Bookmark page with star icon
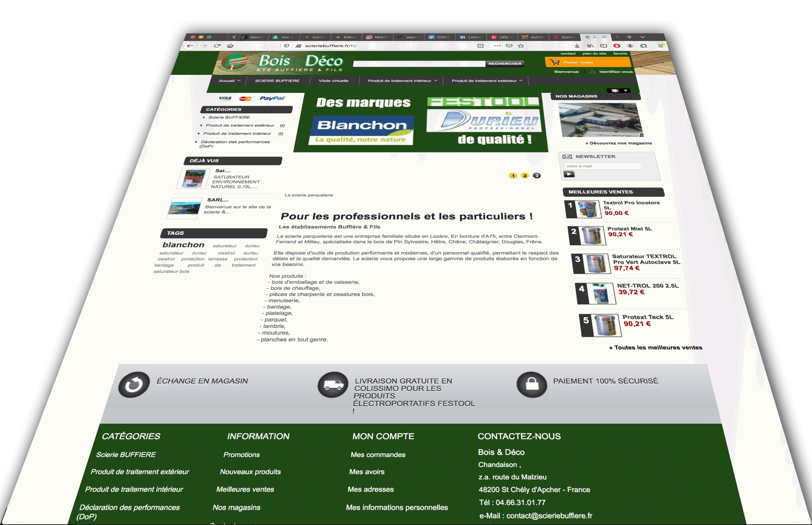The width and height of the screenshot is (812, 525). (x=521, y=46)
